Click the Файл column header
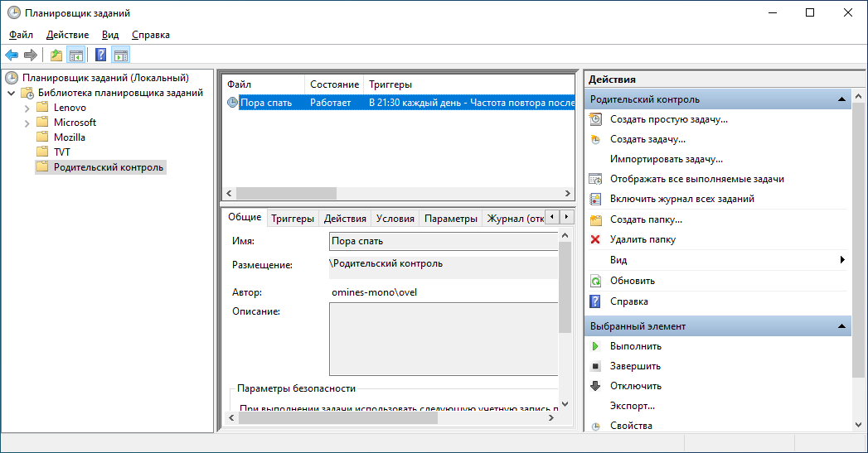This screenshot has height=453, width=868. coord(264,84)
